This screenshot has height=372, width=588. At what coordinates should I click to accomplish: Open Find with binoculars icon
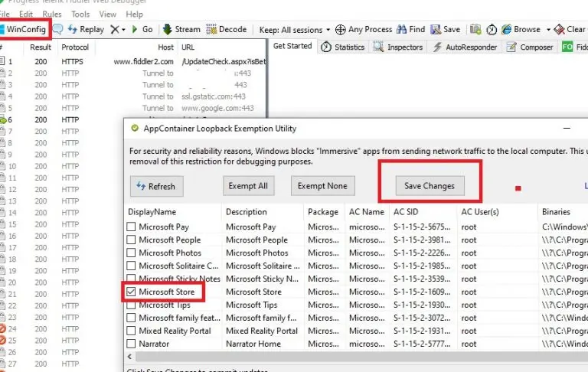tap(410, 29)
